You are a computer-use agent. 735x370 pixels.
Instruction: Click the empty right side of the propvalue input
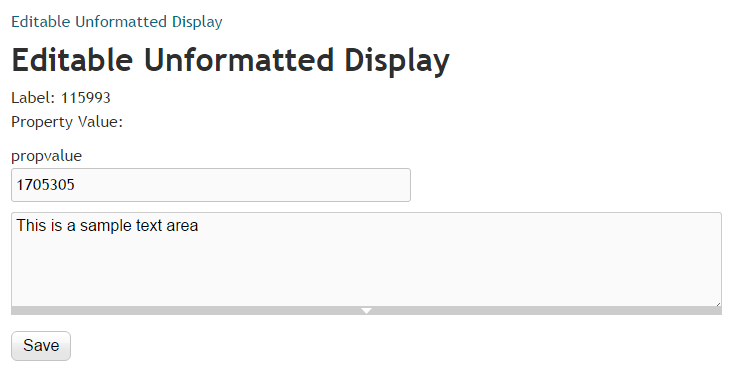coord(281,185)
